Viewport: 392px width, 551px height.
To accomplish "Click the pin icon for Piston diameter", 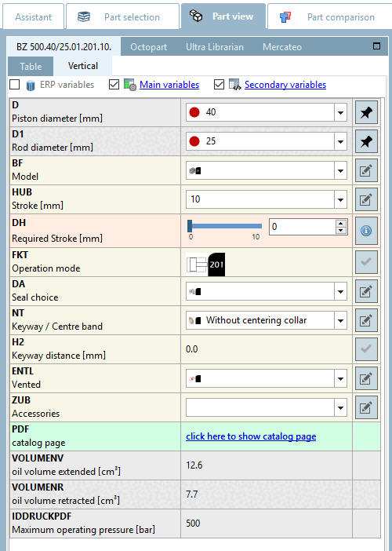I will tap(366, 112).
